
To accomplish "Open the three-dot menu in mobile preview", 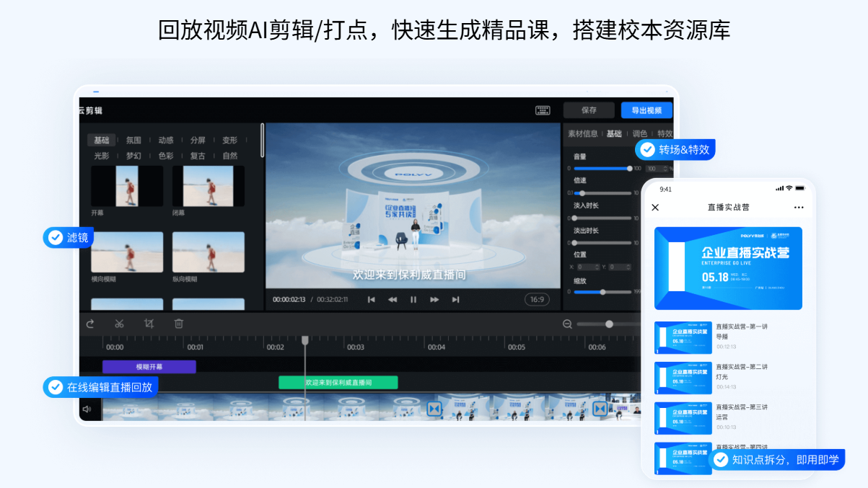I will click(798, 208).
